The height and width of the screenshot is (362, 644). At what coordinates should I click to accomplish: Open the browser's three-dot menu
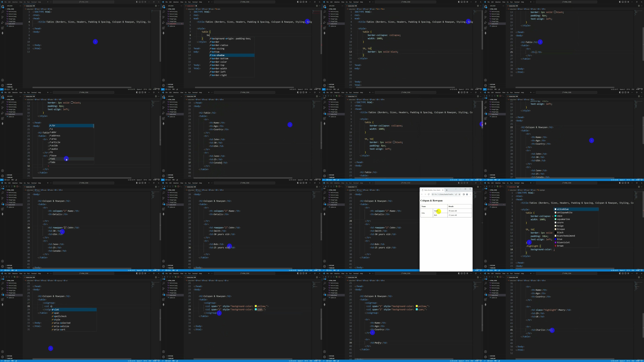coord(470,194)
